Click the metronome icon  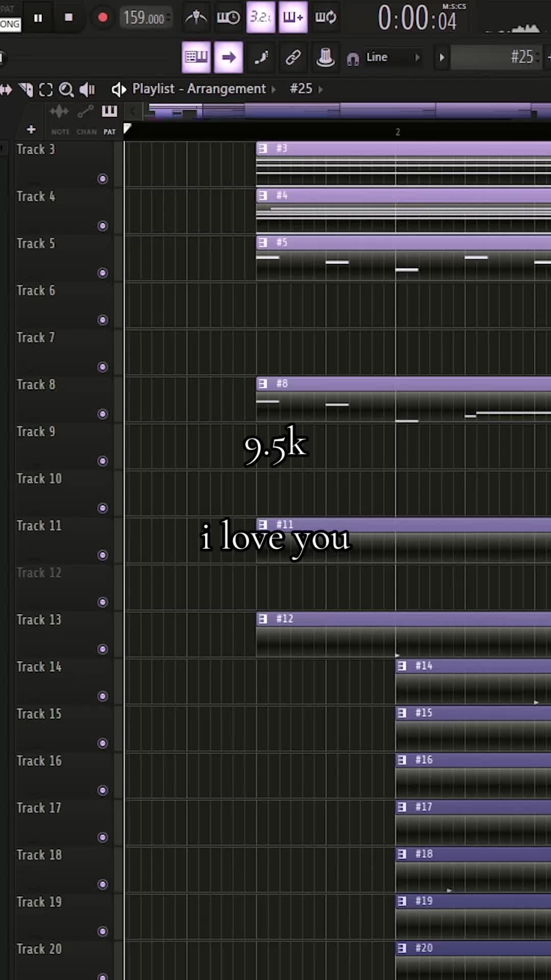click(196, 18)
